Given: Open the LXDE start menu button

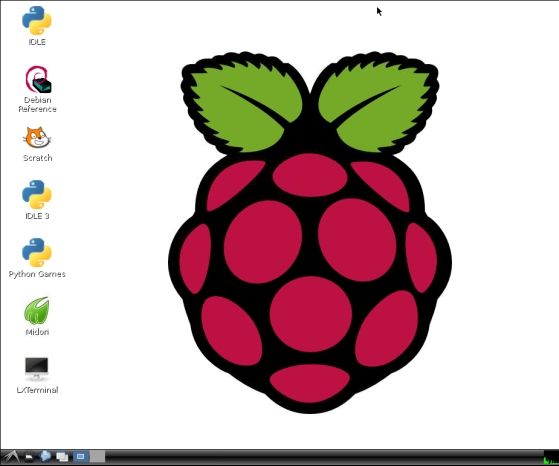Looking at the screenshot, I should (11, 457).
